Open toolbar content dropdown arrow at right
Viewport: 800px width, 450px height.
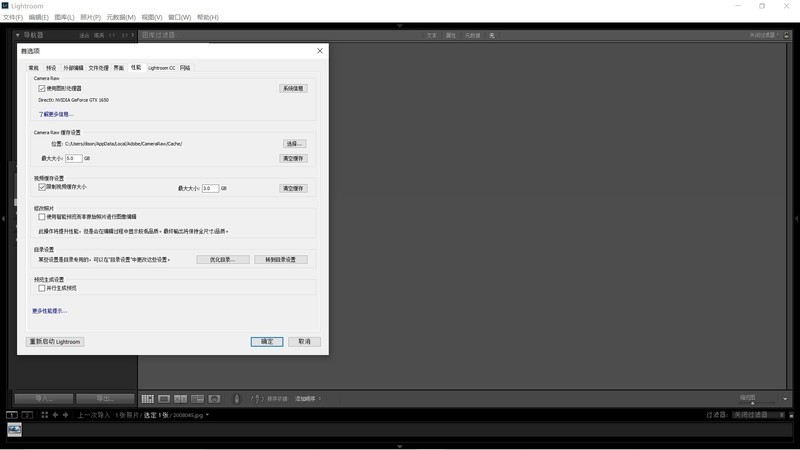point(785,399)
